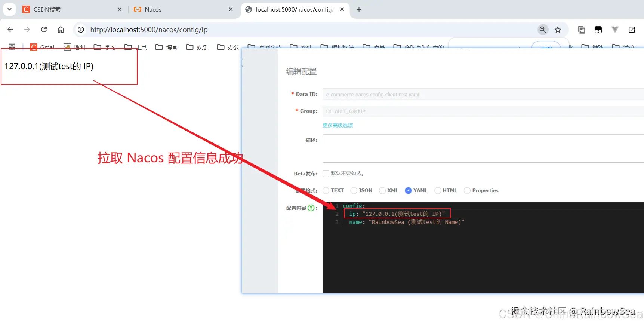Open the apps grid in bookmarks bar
Image resolution: width=644 pixels, height=325 pixels.
coord(12,47)
